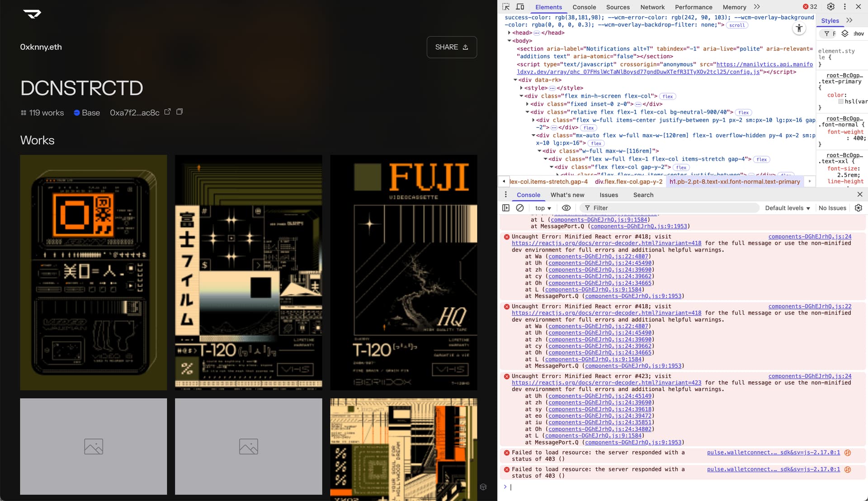
Task: Collapse the body element node
Action: (509, 41)
